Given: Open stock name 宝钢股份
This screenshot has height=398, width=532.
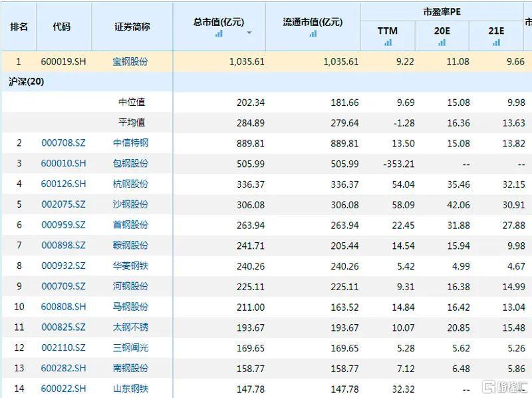Looking at the screenshot, I should click(130, 61).
